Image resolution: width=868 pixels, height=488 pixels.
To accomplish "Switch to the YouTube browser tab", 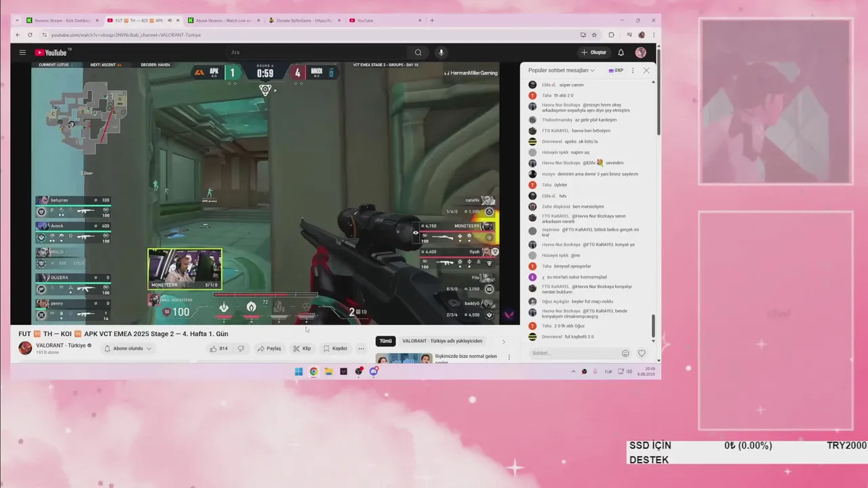I will [x=384, y=20].
